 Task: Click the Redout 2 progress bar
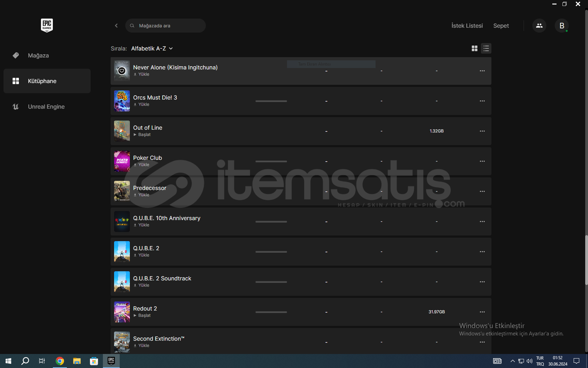271,312
